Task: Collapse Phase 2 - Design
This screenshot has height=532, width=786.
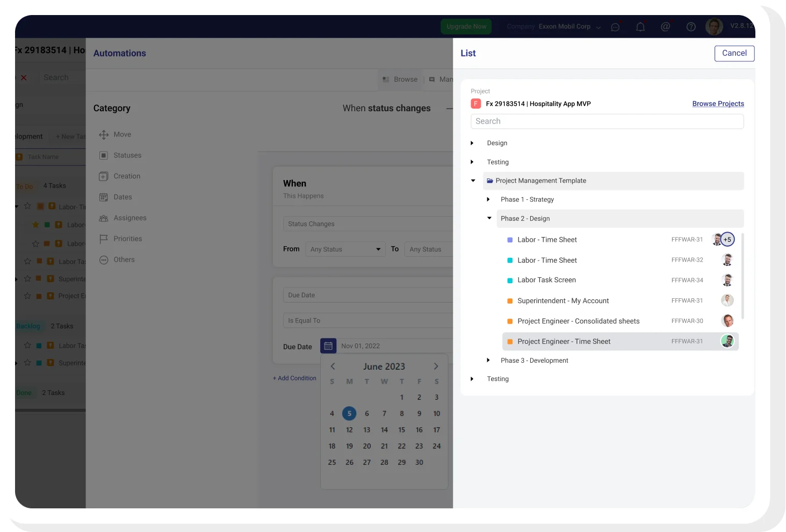Action: coord(489,218)
